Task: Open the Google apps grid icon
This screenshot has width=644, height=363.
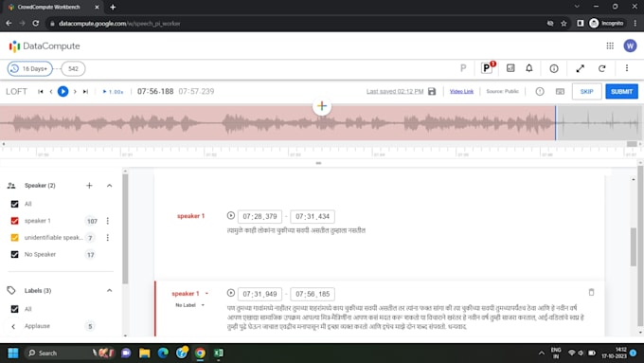Action: click(x=610, y=46)
